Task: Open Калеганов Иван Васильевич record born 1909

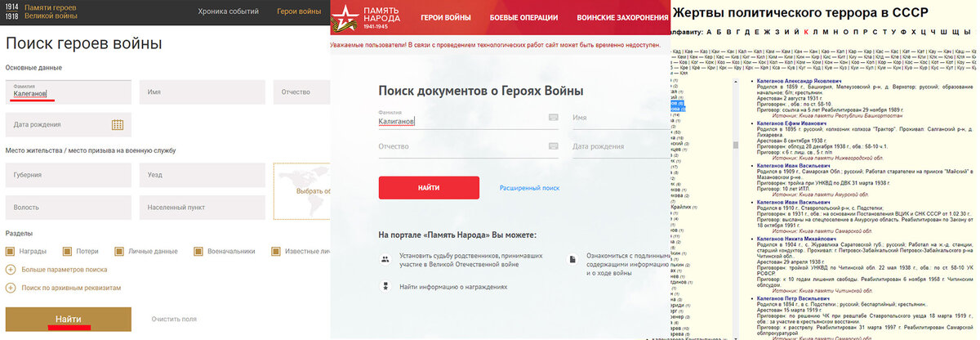Action: (791, 164)
